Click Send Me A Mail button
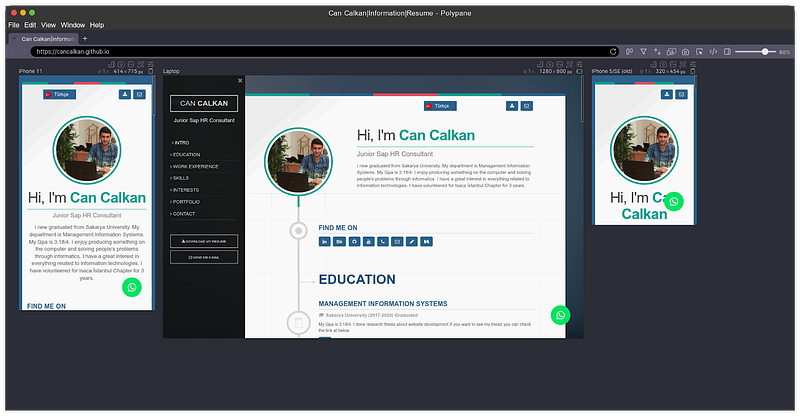This screenshot has height=416, width=800. (x=204, y=257)
